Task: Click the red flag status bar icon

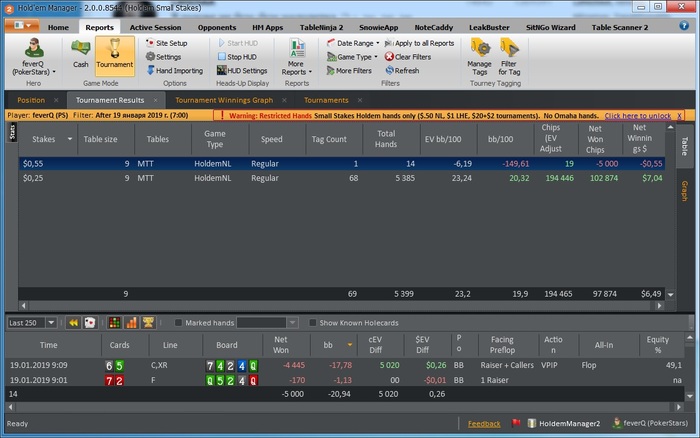Action: 516,422
